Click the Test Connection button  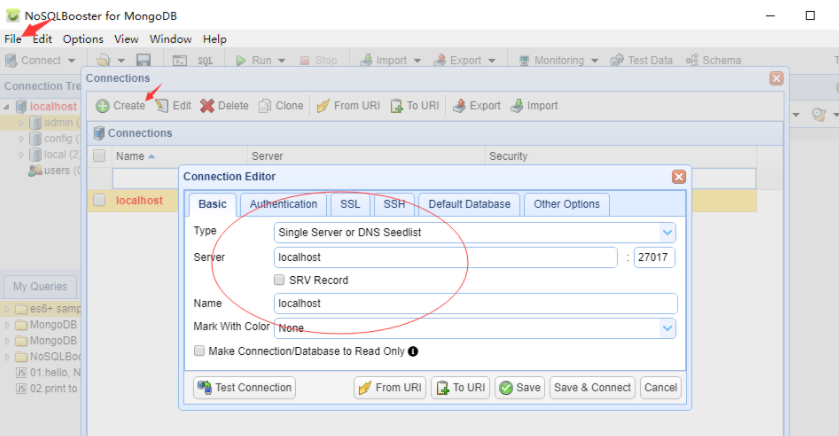click(244, 387)
